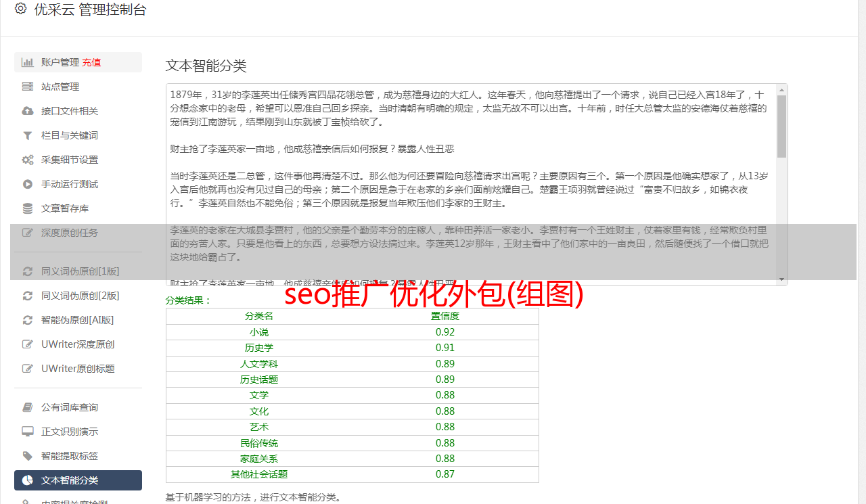The width and height of the screenshot is (866, 504).
Task: Click the 其他社会话题 category cell
Action: [x=259, y=474]
